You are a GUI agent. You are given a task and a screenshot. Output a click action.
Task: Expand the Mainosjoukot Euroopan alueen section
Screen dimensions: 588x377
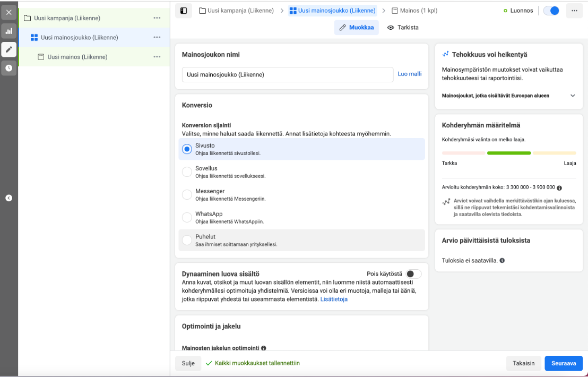pos(573,96)
